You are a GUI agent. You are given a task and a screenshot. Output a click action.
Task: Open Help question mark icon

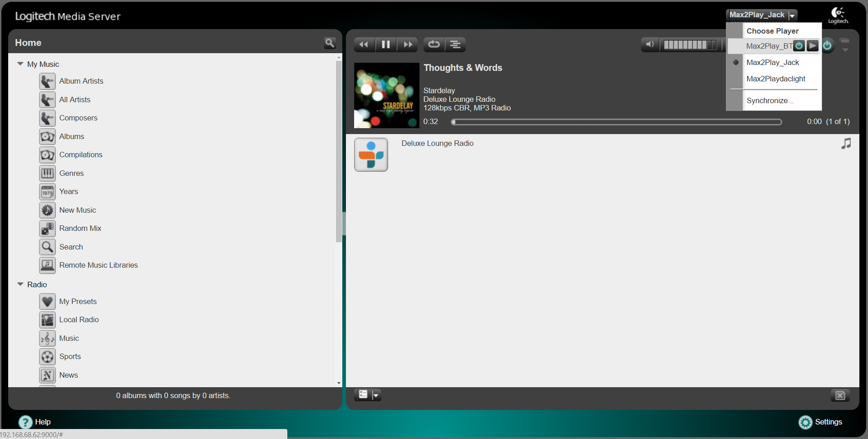pos(25,422)
